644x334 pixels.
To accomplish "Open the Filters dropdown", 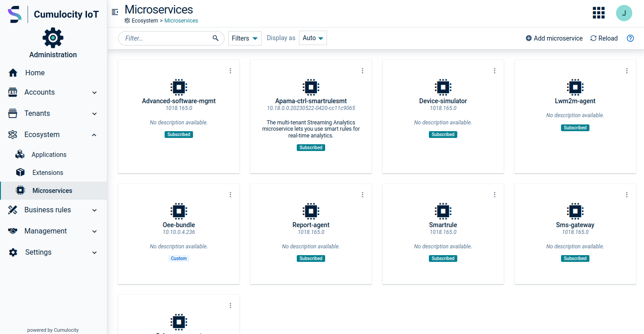I will [245, 38].
